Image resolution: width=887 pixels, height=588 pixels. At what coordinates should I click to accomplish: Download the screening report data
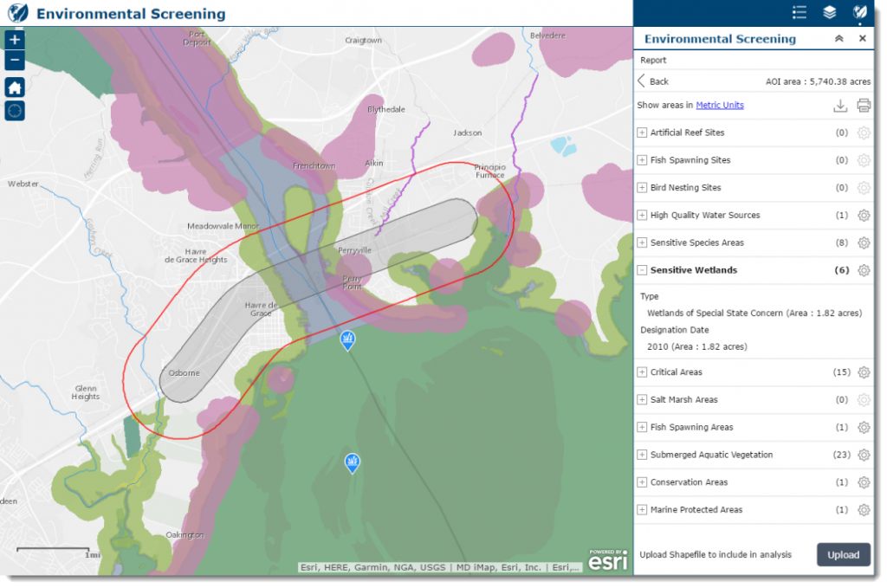point(840,105)
